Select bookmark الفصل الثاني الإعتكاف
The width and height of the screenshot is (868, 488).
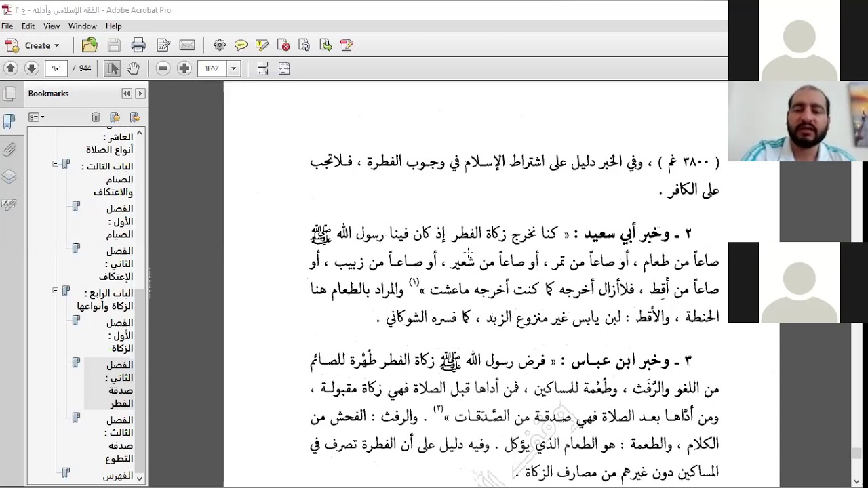(116, 264)
